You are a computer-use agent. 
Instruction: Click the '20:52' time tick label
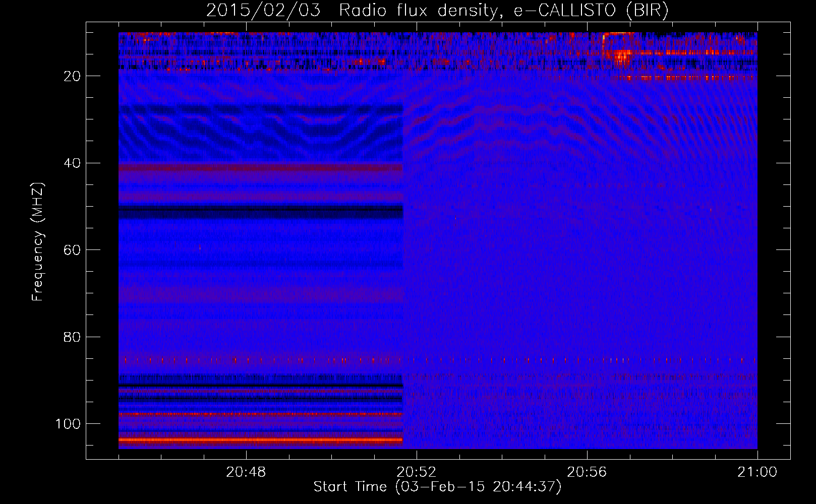tap(417, 472)
